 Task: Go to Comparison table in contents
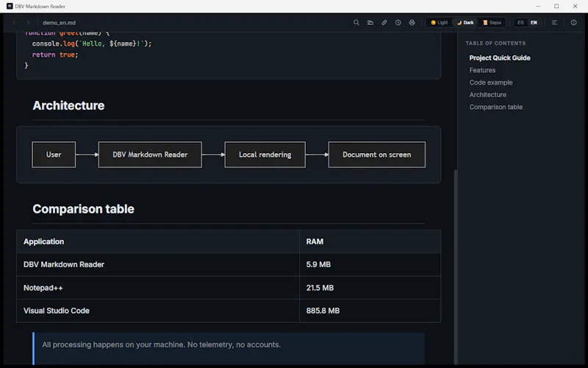tap(495, 107)
